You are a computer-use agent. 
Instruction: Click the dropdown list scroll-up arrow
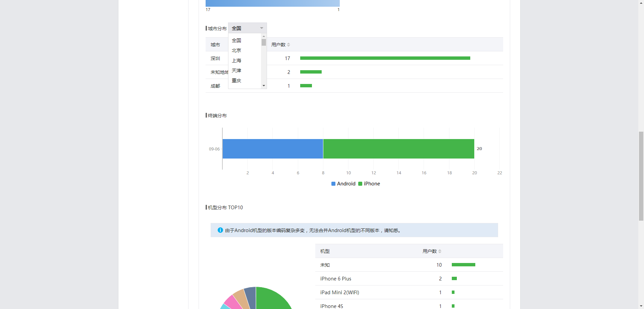(x=264, y=36)
